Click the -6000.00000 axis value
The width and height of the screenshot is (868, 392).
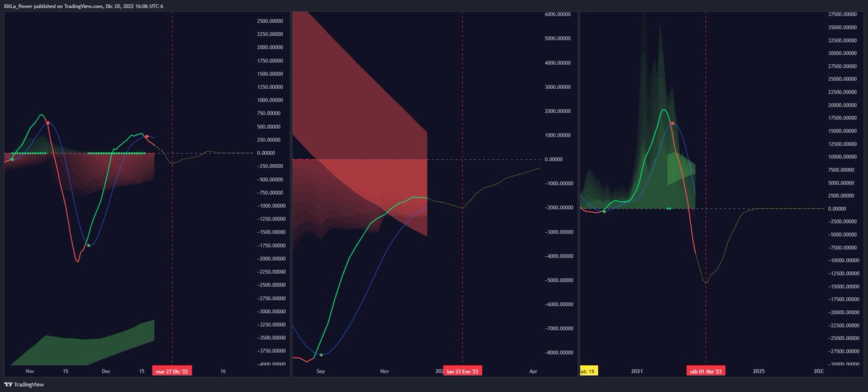[x=558, y=304]
